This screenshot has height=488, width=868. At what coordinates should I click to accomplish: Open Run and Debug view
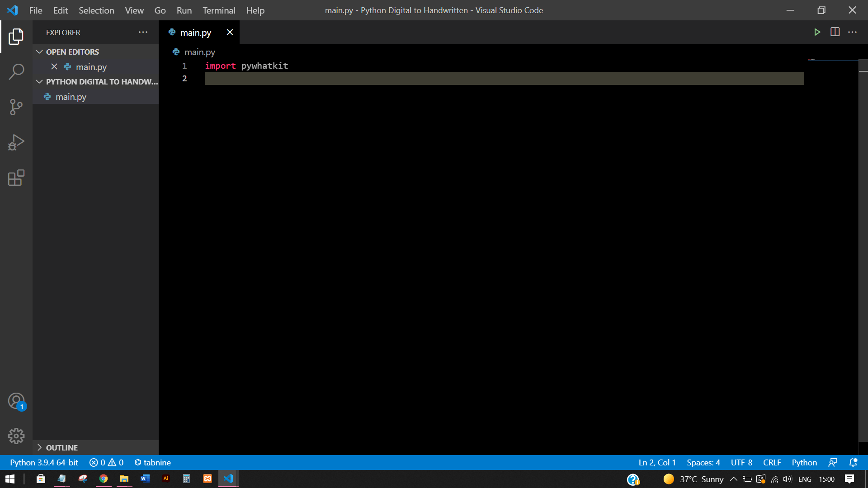(x=16, y=142)
